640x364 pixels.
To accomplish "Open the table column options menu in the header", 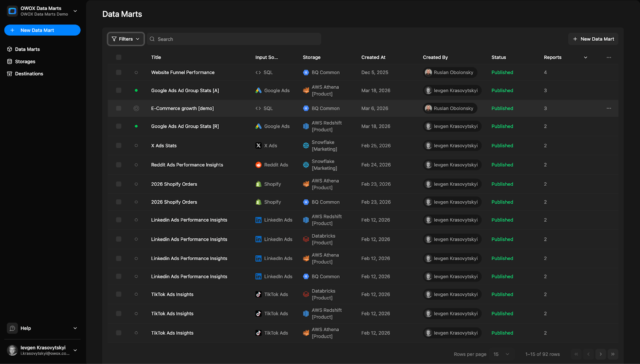I will click(x=609, y=57).
